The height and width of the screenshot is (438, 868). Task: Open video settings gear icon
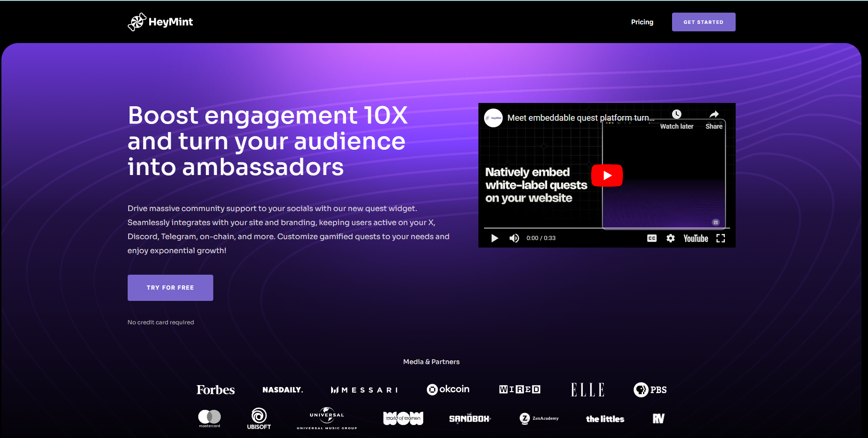(670, 238)
